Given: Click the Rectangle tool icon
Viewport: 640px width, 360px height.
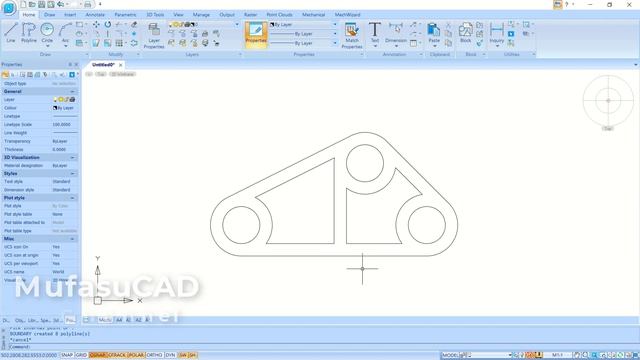Looking at the screenshot, I should pos(80,25).
